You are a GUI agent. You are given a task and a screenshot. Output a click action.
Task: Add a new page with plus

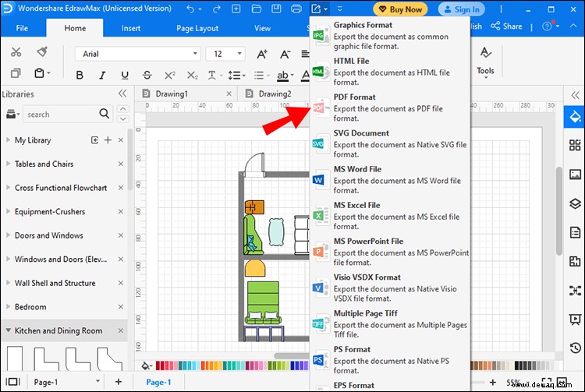click(x=119, y=382)
